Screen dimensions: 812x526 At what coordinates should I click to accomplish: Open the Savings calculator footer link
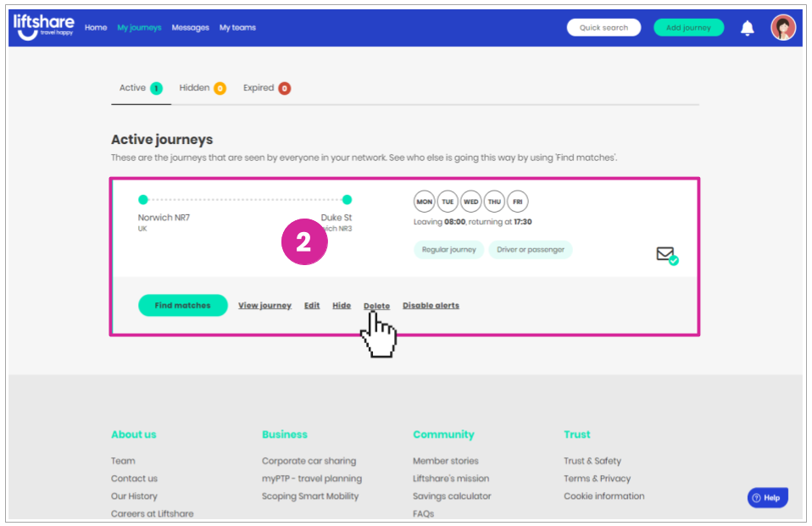[452, 496]
